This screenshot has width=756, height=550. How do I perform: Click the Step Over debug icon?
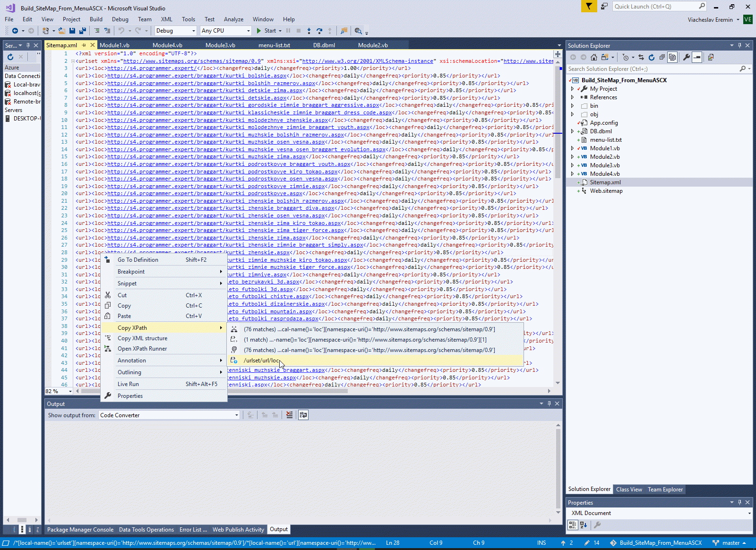pyautogui.click(x=319, y=31)
